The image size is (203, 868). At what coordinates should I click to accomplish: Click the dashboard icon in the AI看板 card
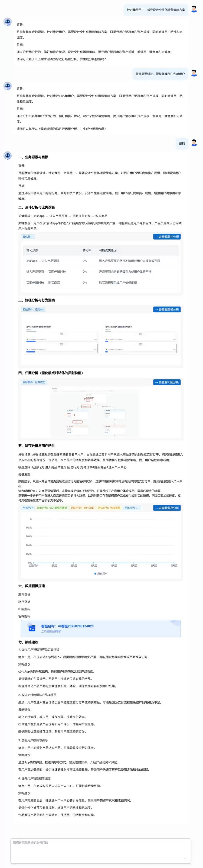[x=32, y=628]
